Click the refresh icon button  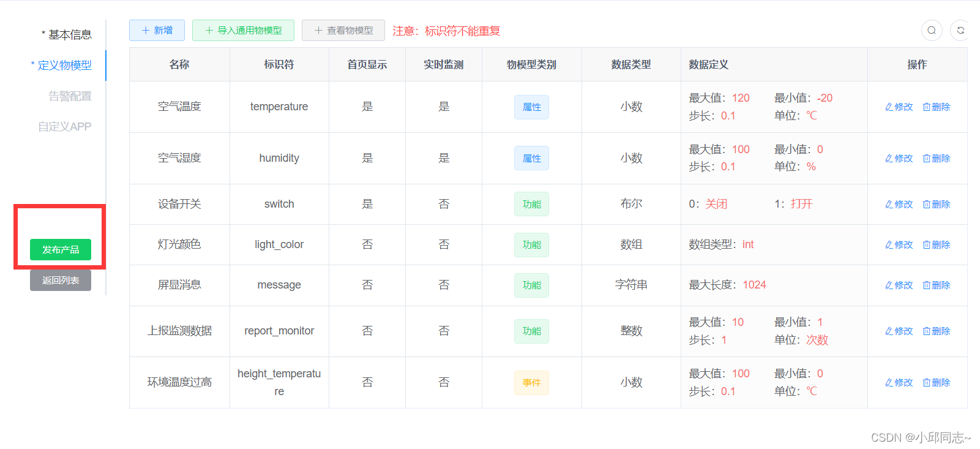tap(960, 30)
